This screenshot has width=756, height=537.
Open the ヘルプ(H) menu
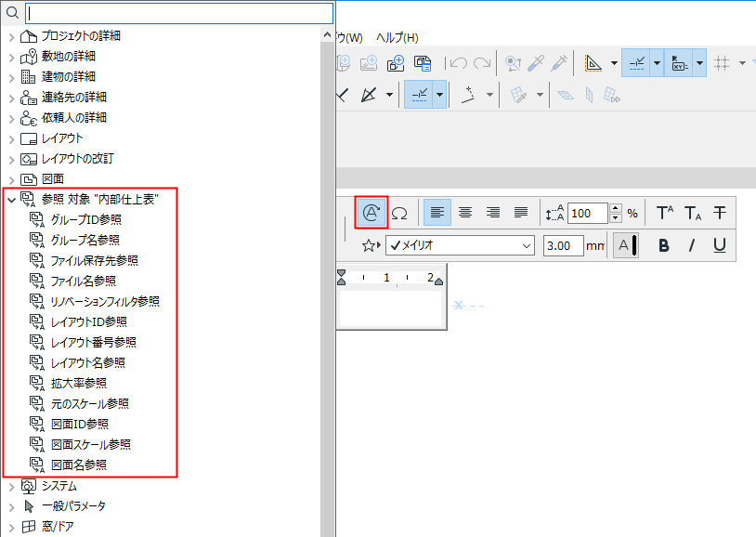398,38
